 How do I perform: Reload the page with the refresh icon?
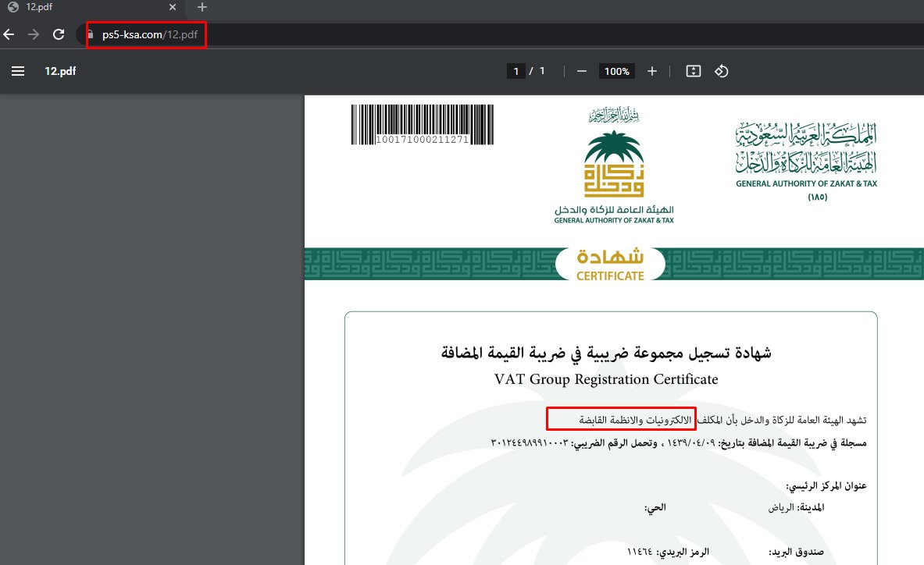59,34
